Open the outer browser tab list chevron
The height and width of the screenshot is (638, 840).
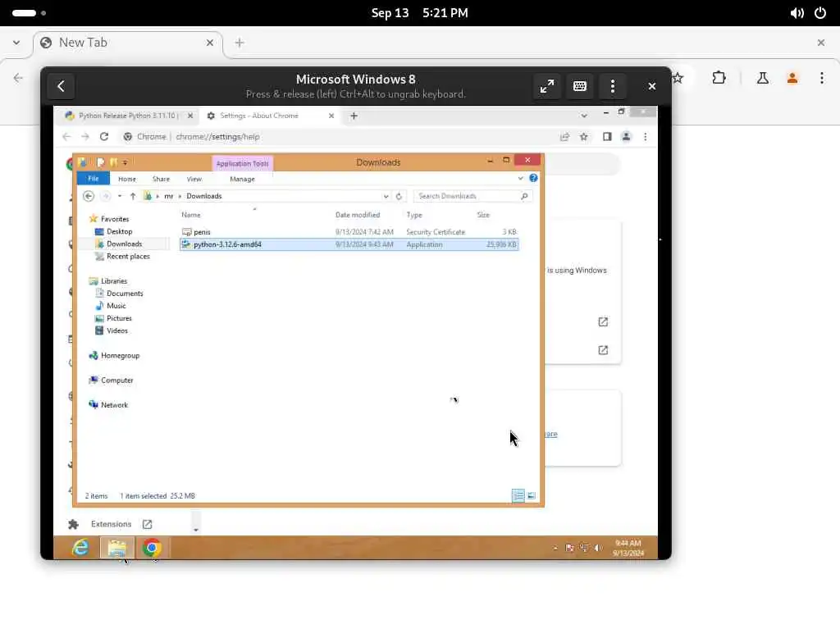pos(16,43)
